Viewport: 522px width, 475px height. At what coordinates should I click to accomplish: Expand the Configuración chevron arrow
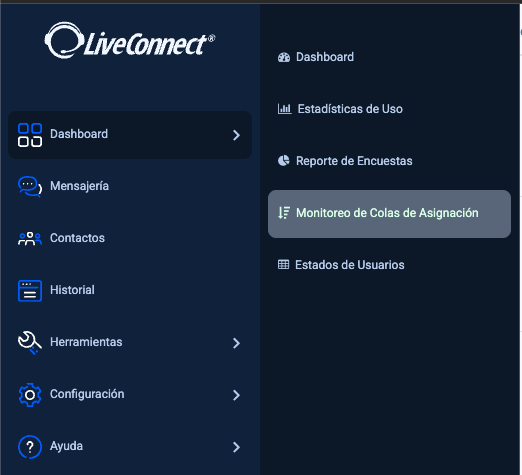point(236,395)
